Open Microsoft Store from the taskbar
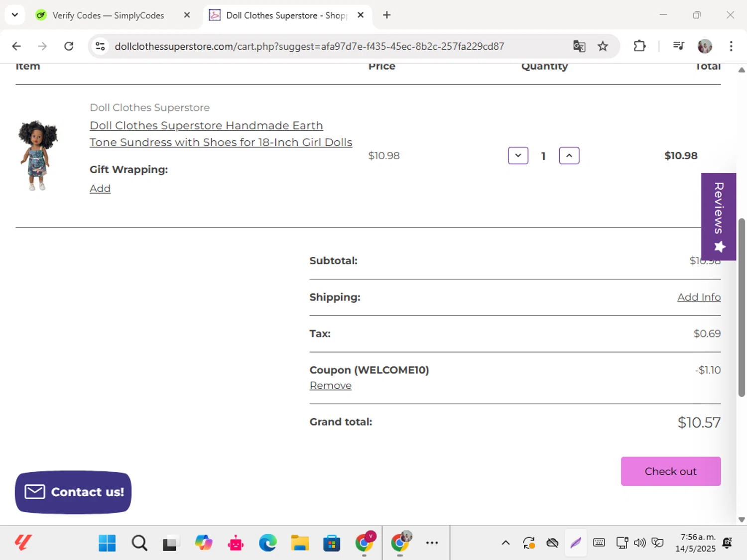747x560 pixels. (x=332, y=543)
